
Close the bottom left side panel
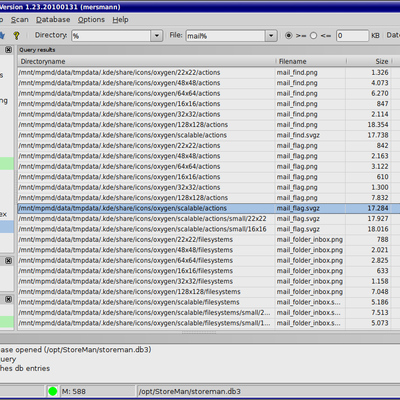8,299
